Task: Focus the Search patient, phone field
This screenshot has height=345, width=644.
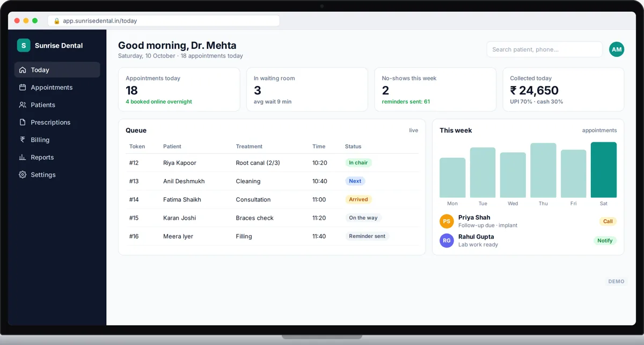Action: (x=544, y=49)
